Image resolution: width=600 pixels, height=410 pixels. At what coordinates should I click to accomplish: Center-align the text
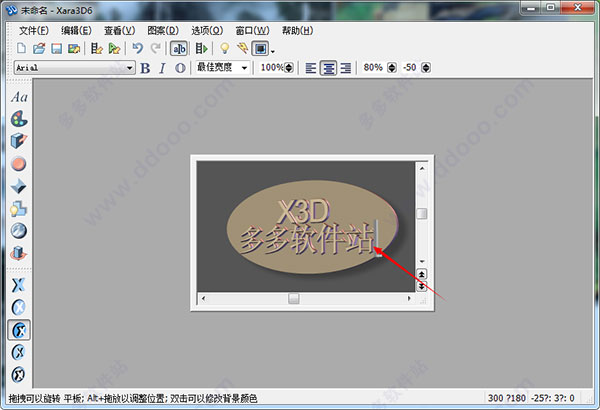pos(328,68)
